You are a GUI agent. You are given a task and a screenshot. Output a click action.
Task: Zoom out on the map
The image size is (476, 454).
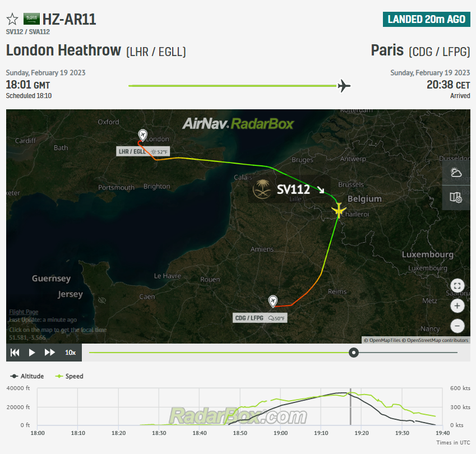[x=457, y=326]
